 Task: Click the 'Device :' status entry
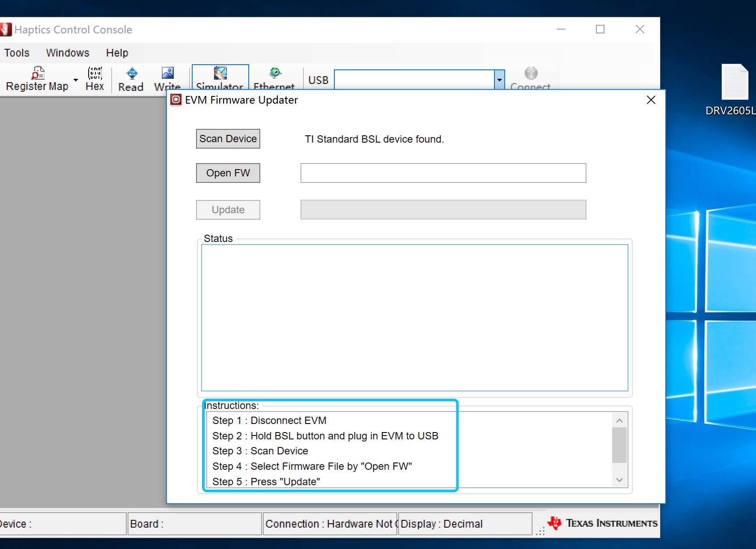click(63, 524)
